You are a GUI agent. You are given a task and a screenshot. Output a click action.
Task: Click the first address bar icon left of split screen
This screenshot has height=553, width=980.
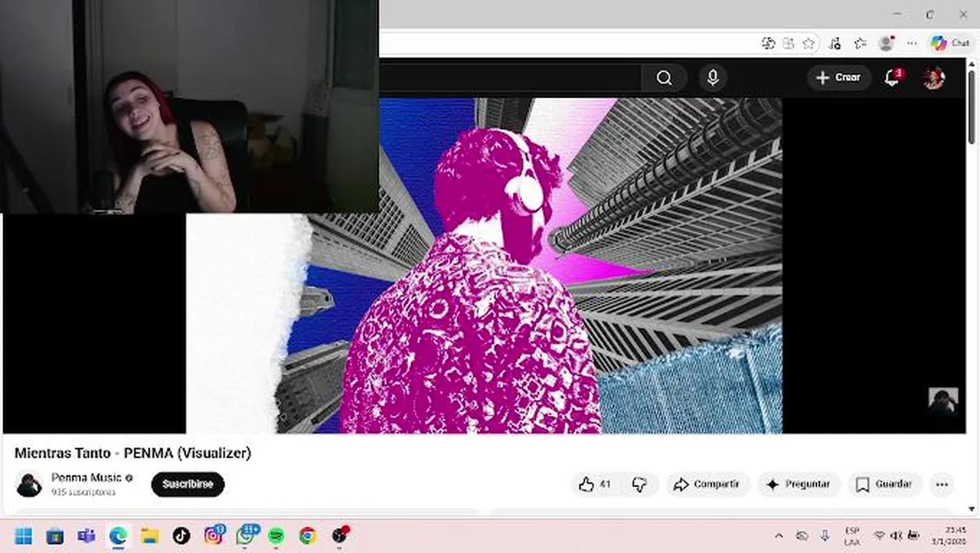point(768,44)
